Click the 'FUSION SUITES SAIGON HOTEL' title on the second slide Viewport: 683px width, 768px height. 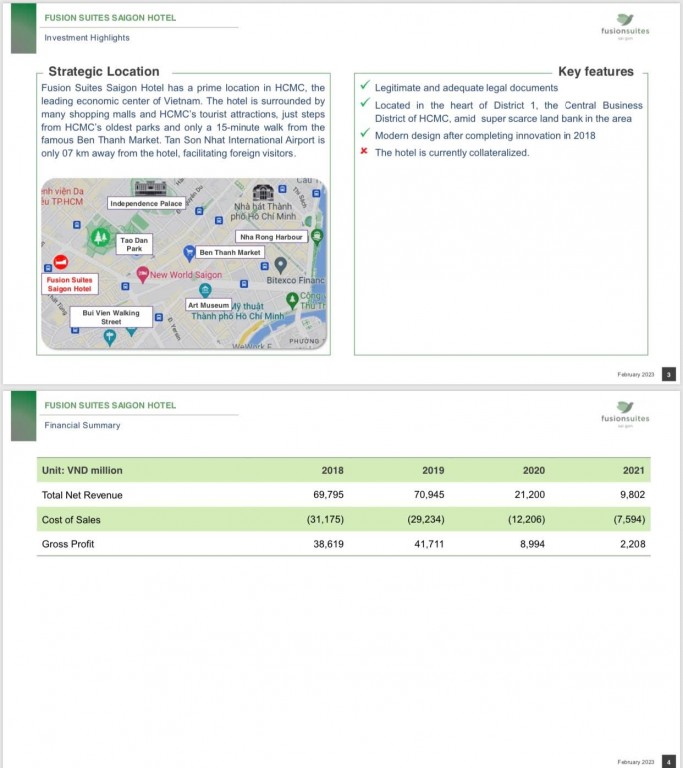tap(110, 405)
